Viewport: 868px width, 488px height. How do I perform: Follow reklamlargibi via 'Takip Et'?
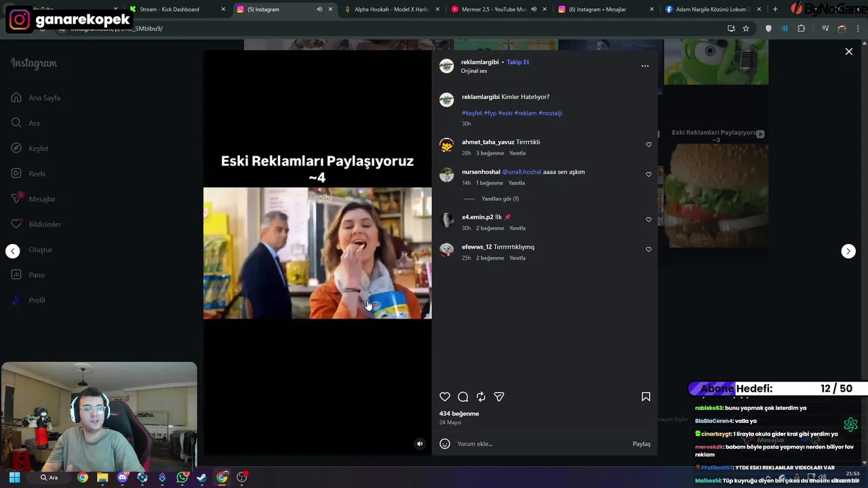517,62
